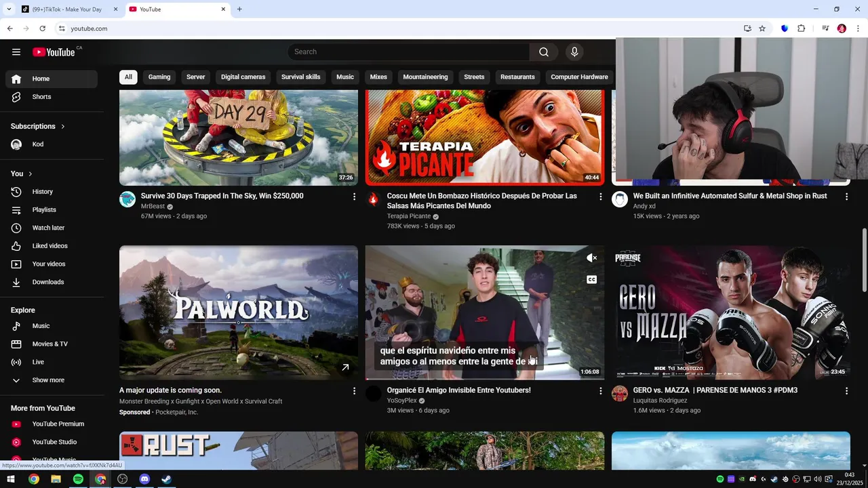This screenshot has width=868, height=488.
Task: Open Discord from the taskbar
Action: tap(144, 479)
